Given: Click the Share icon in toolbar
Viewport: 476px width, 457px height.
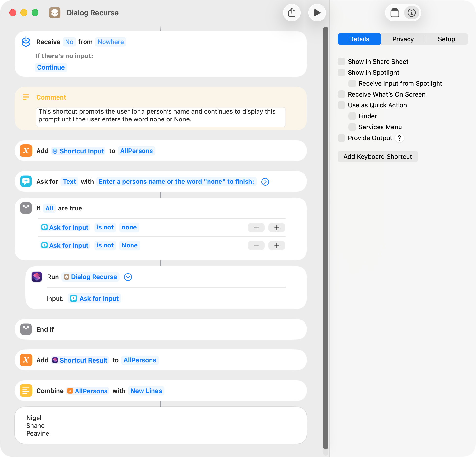Looking at the screenshot, I should pyautogui.click(x=292, y=13).
